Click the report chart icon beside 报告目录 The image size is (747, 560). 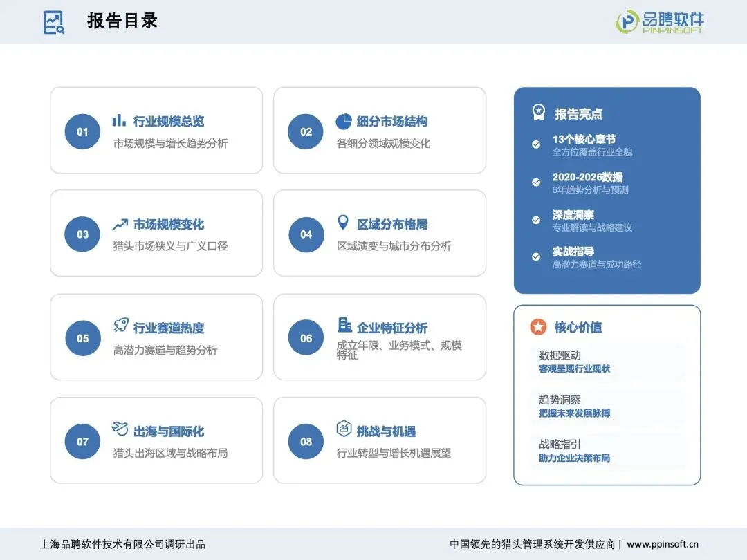54,22
